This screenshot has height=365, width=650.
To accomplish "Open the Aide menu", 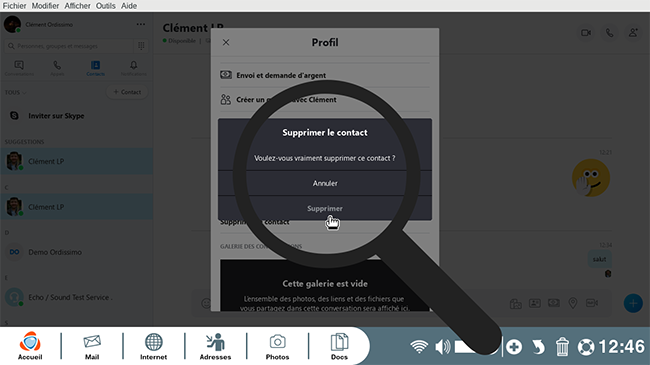I will pyautogui.click(x=129, y=6).
